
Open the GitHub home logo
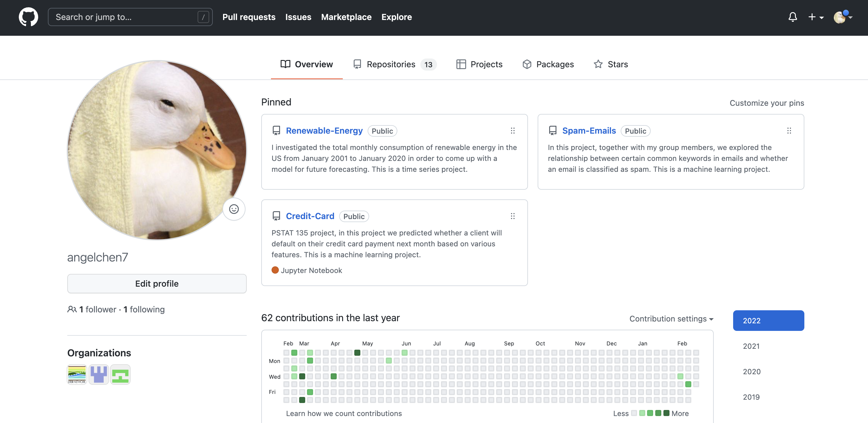[28, 17]
